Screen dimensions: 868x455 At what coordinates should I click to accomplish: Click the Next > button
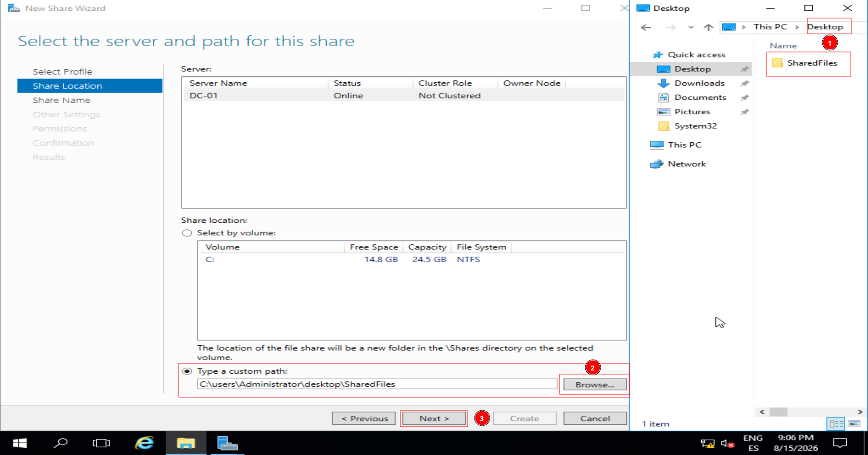[x=434, y=418]
